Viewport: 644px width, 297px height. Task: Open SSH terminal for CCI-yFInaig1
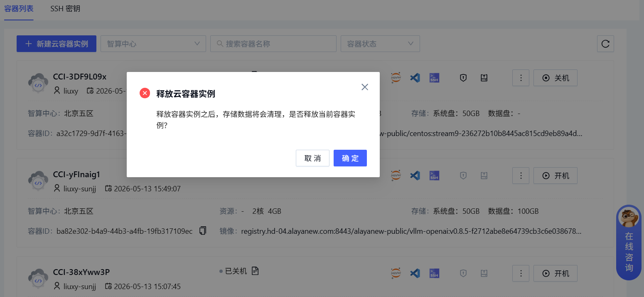tap(434, 176)
